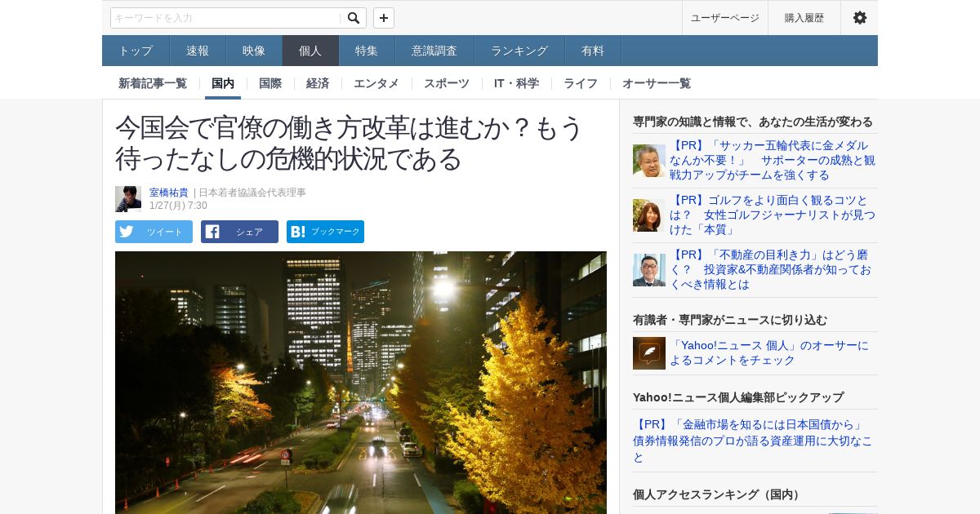Click the night street article photo
Viewport: 980px width, 514px height.
tap(361, 383)
